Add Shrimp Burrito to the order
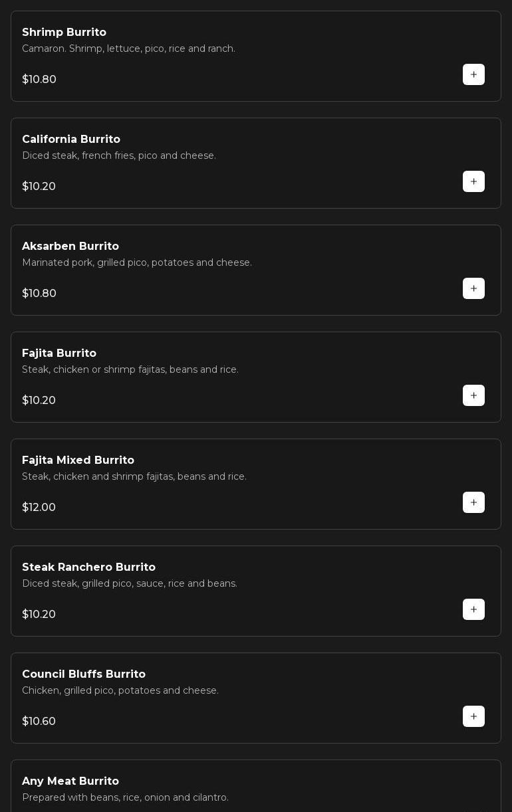 [x=473, y=74]
